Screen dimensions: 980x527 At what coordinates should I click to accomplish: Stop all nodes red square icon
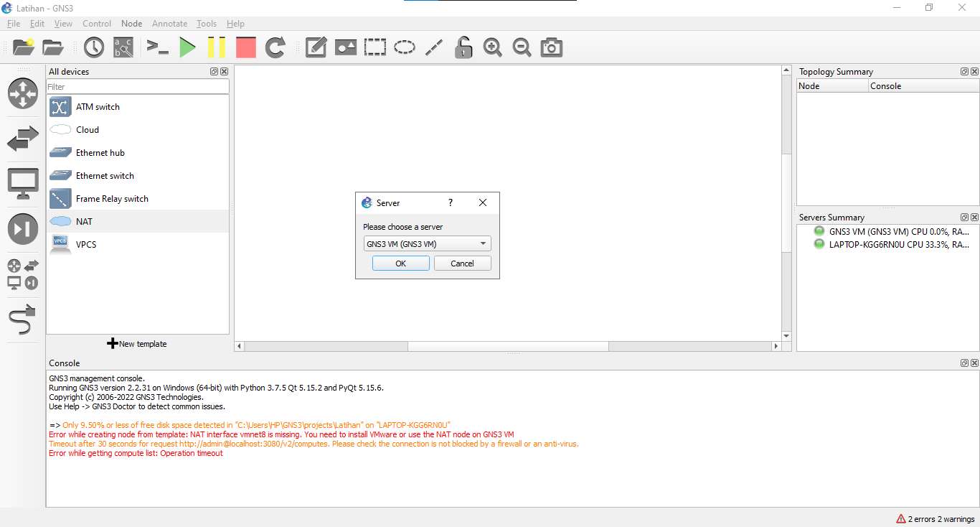point(246,47)
